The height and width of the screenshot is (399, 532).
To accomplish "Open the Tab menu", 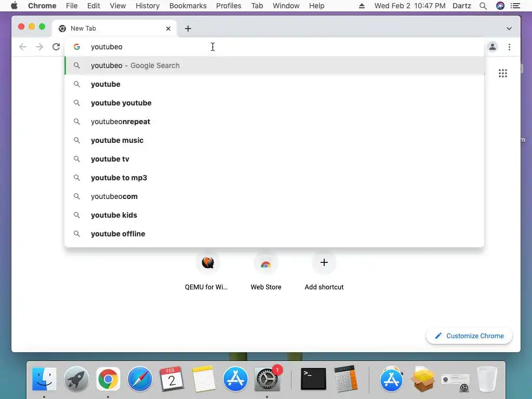I will click(257, 6).
